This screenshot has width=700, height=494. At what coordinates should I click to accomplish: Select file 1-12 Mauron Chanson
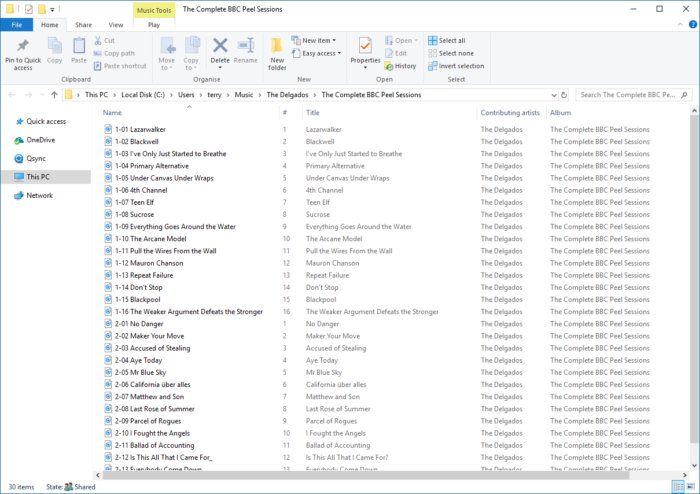[149, 263]
